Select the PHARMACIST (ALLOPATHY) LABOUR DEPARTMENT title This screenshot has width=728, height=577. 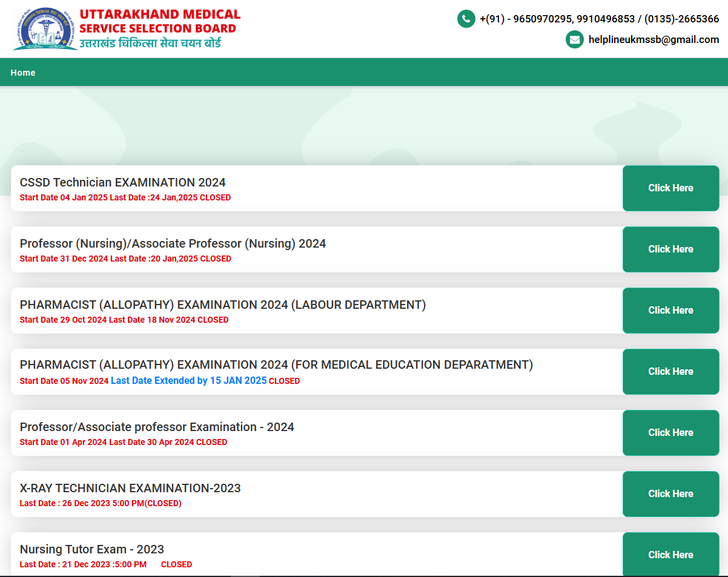pos(223,305)
